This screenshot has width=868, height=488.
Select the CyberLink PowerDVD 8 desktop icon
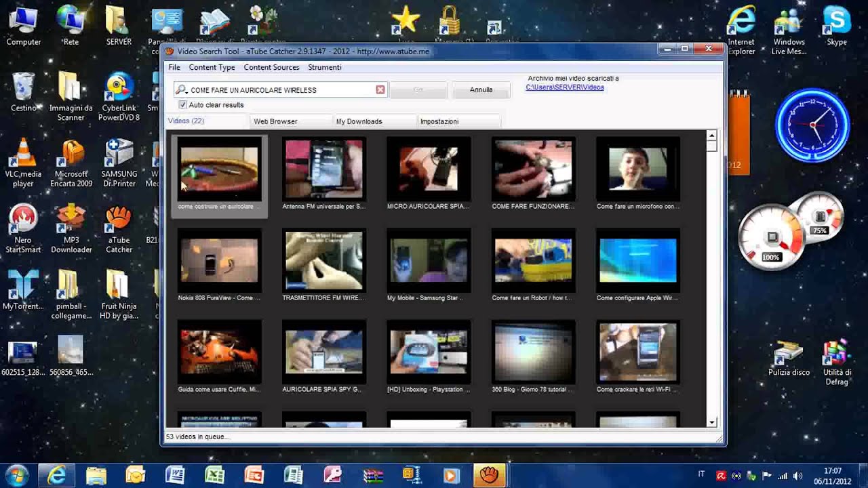(x=119, y=96)
